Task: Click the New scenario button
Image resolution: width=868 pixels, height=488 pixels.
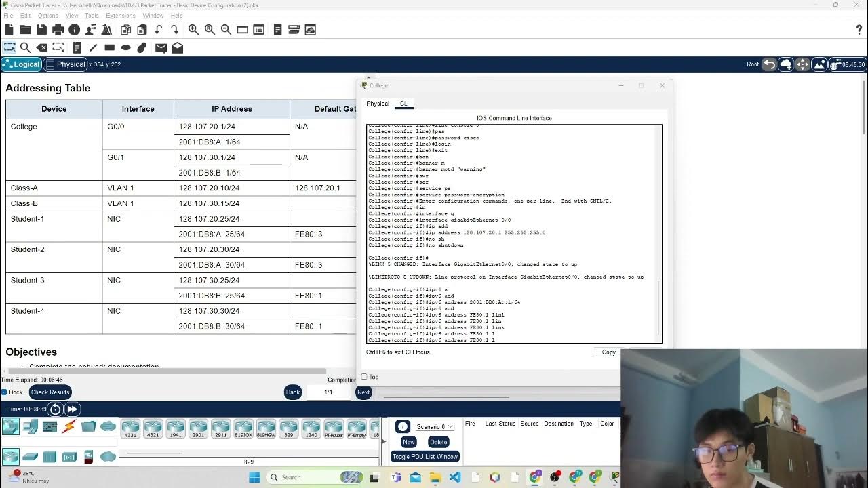Action: click(x=408, y=442)
